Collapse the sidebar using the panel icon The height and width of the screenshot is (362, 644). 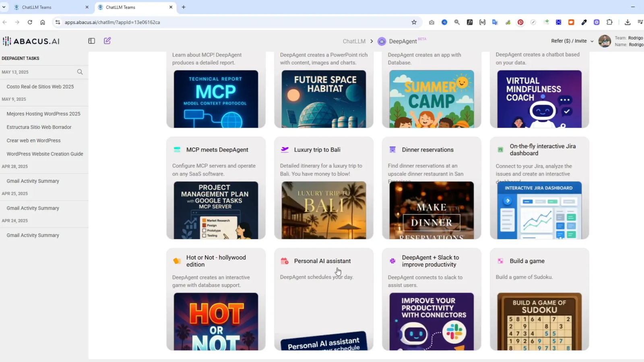pos(91,41)
